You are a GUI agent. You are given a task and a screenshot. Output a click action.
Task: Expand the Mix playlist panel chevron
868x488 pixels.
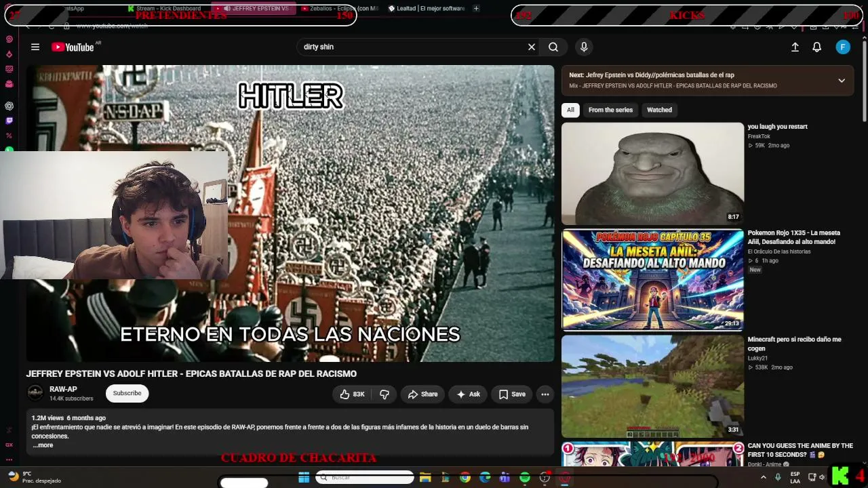tap(842, 80)
